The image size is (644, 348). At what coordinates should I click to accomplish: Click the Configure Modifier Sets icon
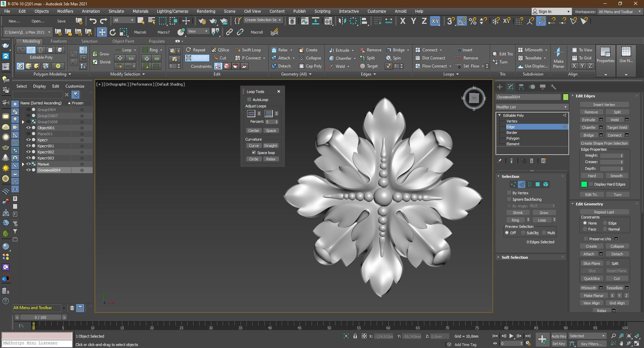click(x=544, y=161)
